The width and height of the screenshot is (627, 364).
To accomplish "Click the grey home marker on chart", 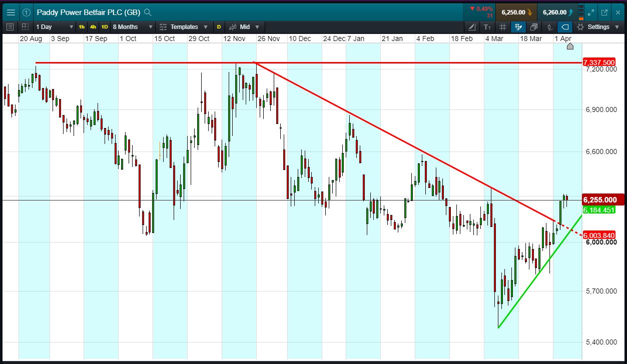I will 570,46.
